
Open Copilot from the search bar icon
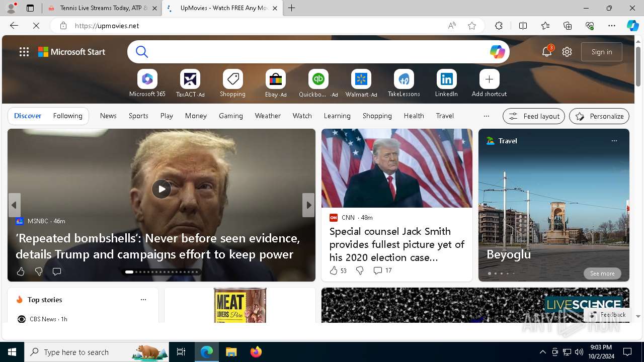tap(497, 52)
